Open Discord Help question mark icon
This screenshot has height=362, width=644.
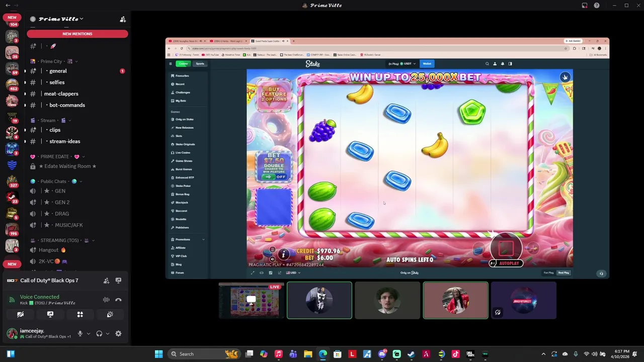(597, 6)
